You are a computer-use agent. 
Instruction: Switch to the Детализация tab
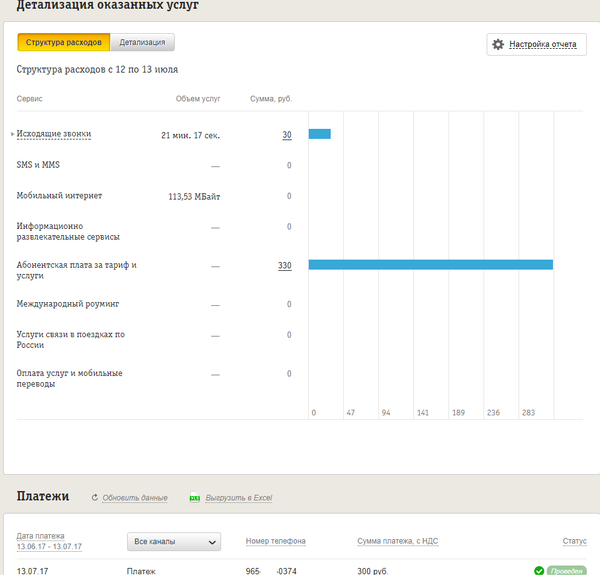[x=142, y=42]
